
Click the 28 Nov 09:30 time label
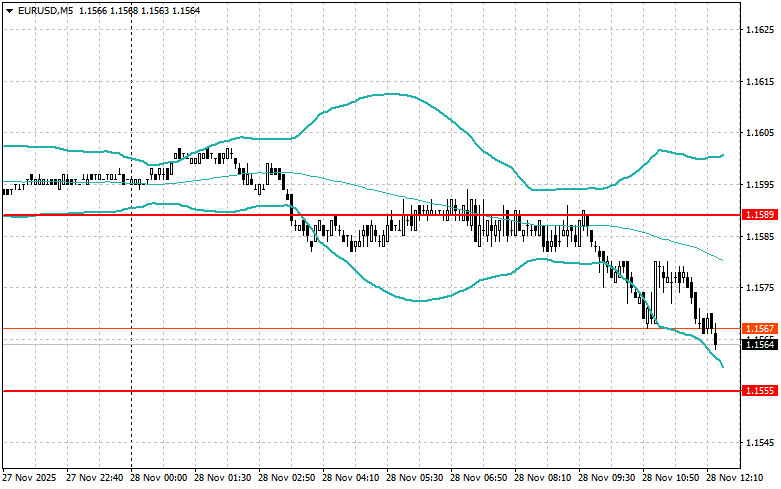(606, 478)
